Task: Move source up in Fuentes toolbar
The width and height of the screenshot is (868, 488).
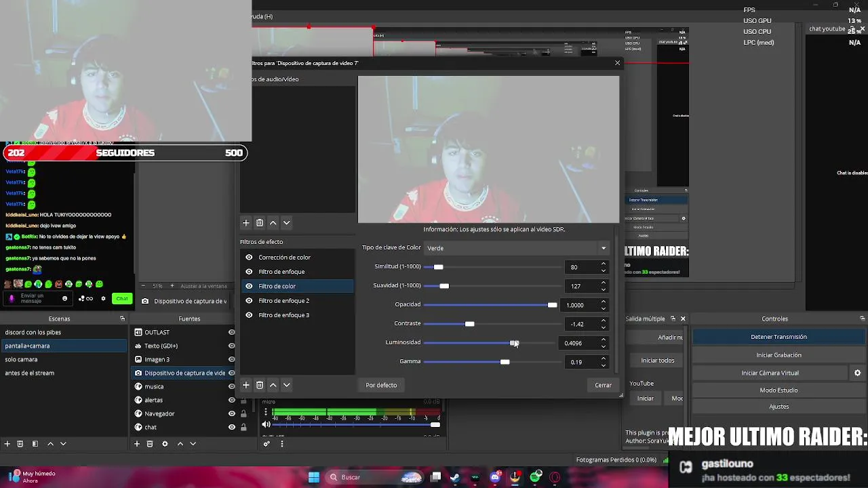Action: [x=180, y=444]
